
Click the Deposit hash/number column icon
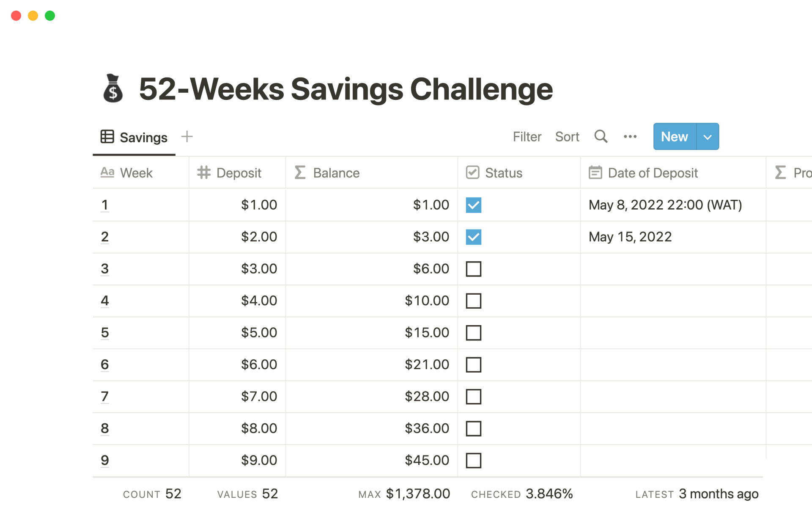(203, 173)
